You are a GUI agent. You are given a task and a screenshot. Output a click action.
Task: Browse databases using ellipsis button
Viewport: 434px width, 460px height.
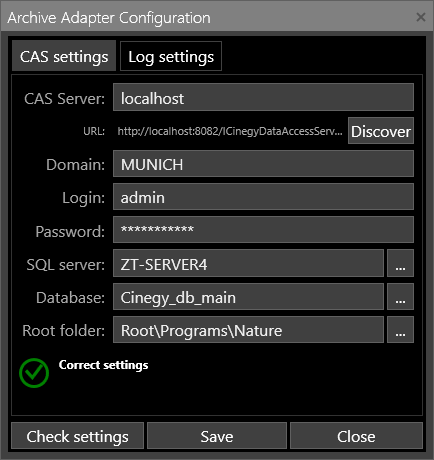click(400, 297)
